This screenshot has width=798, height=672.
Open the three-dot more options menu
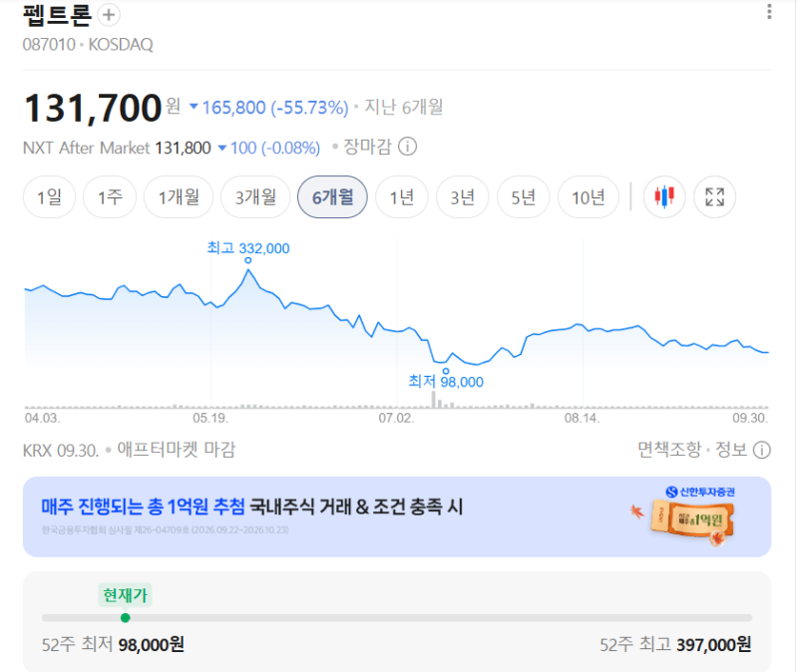[769, 12]
